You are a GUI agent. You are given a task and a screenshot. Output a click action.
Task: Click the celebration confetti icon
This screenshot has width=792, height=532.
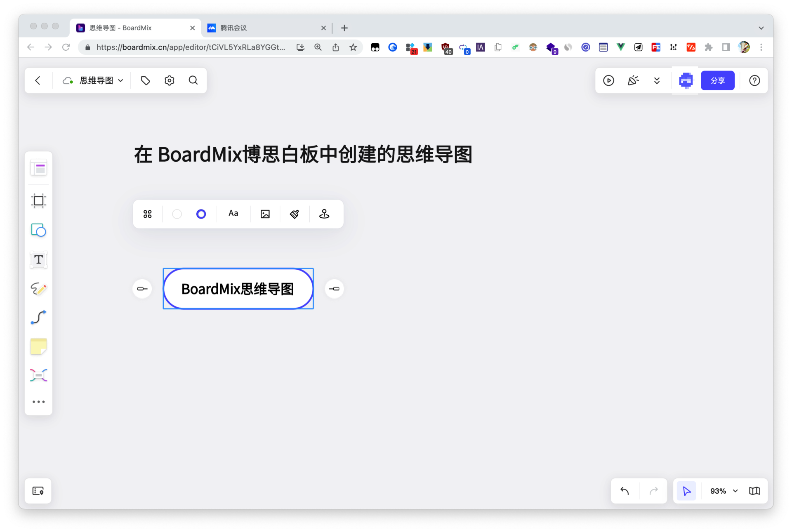tap(633, 80)
